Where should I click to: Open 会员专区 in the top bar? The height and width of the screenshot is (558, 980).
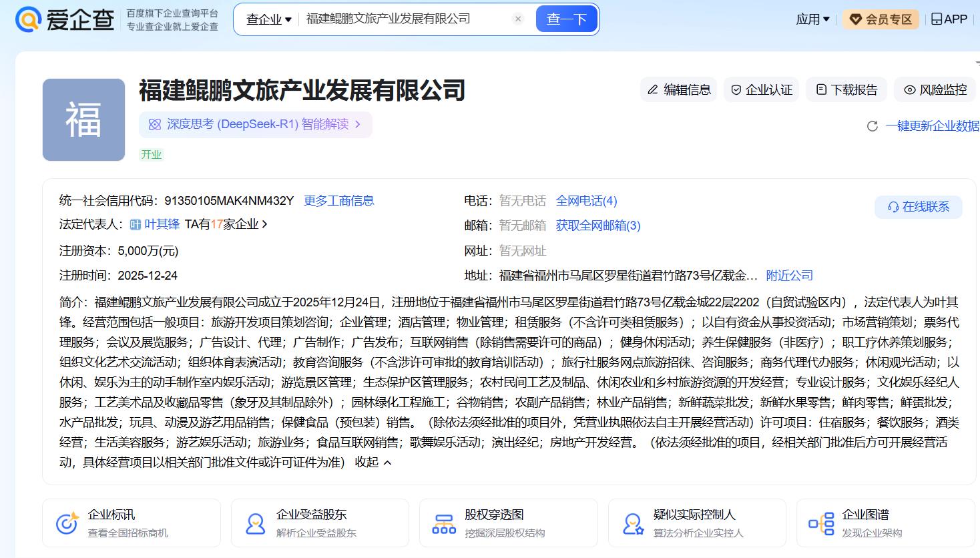click(x=881, y=19)
